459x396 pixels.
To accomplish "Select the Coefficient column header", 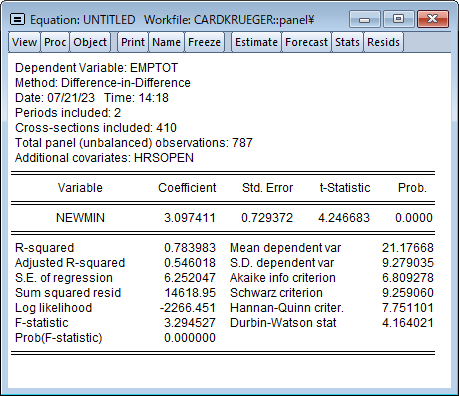I will [187, 188].
